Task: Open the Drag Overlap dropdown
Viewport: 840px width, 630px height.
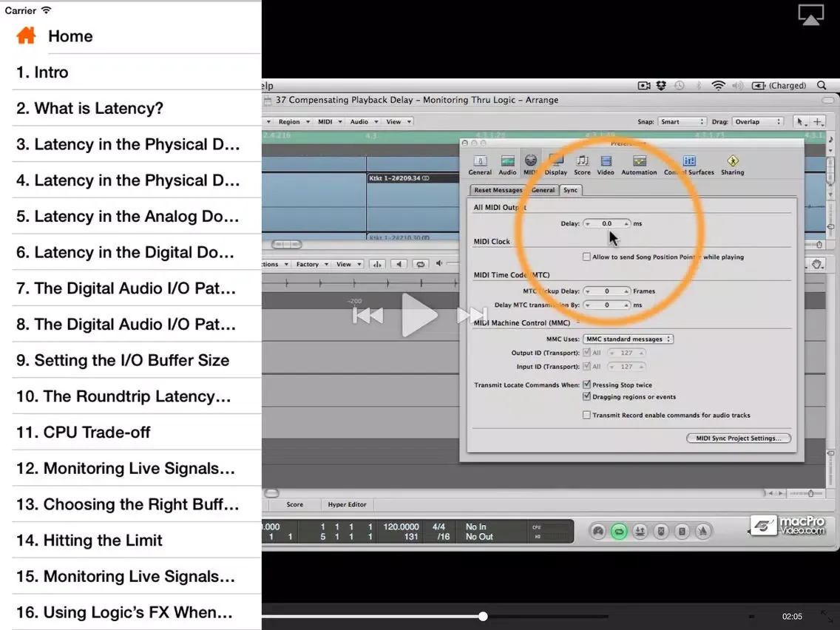Action: pyautogui.click(x=757, y=121)
